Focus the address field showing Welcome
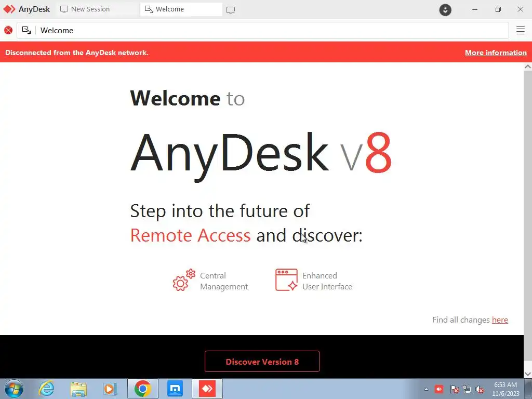The width and height of the screenshot is (532, 399). 262,30
